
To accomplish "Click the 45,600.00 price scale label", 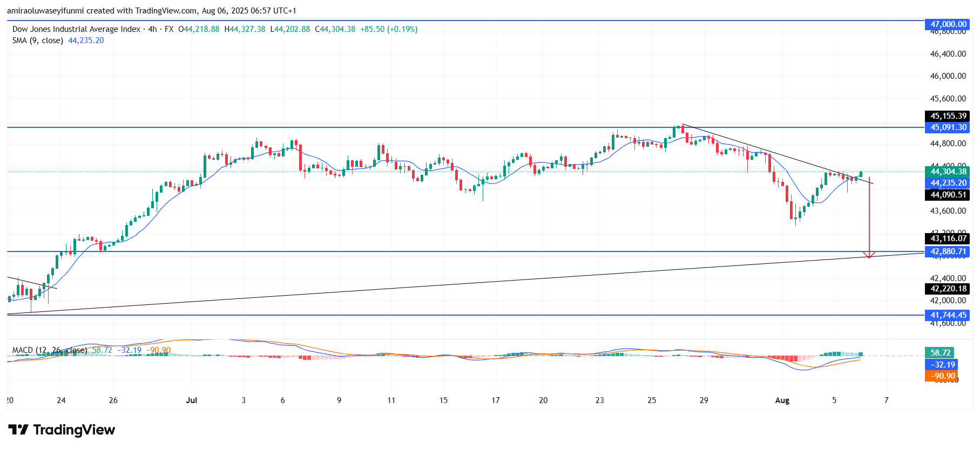I will point(948,99).
